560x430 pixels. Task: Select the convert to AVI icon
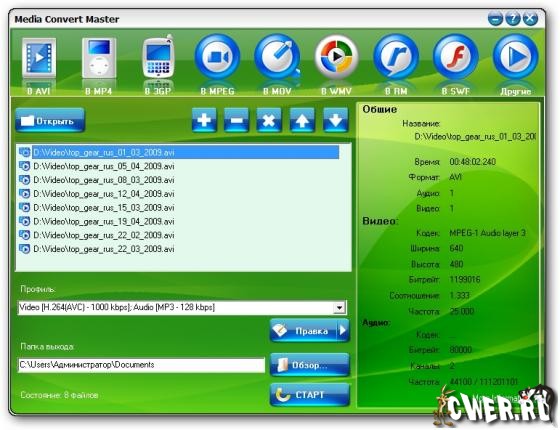(39, 58)
